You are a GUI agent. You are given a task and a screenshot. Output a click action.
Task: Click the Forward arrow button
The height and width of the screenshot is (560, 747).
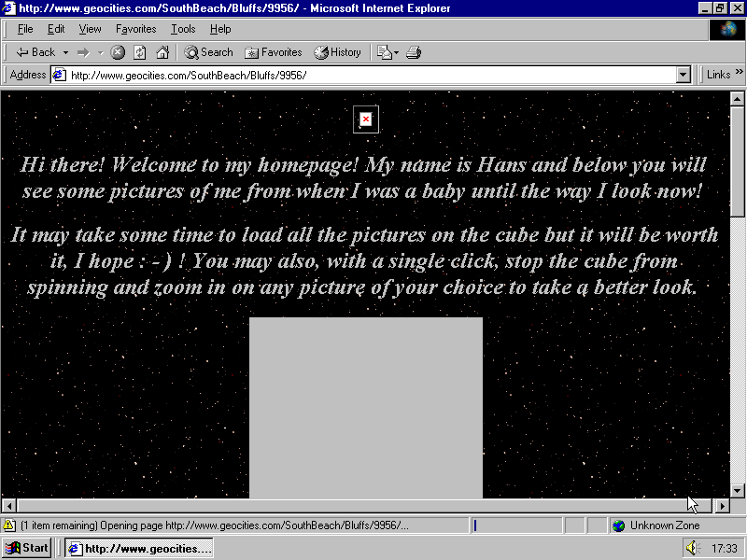(83, 52)
